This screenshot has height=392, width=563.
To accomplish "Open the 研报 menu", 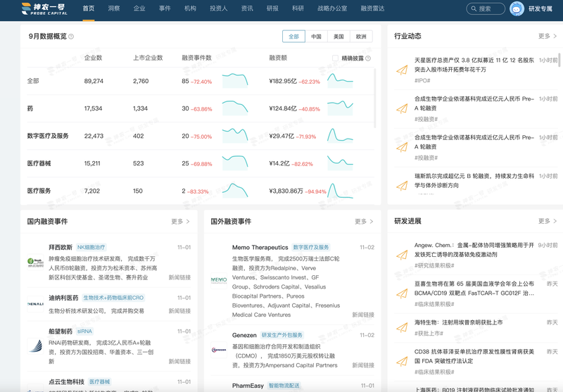I will 272,8.
